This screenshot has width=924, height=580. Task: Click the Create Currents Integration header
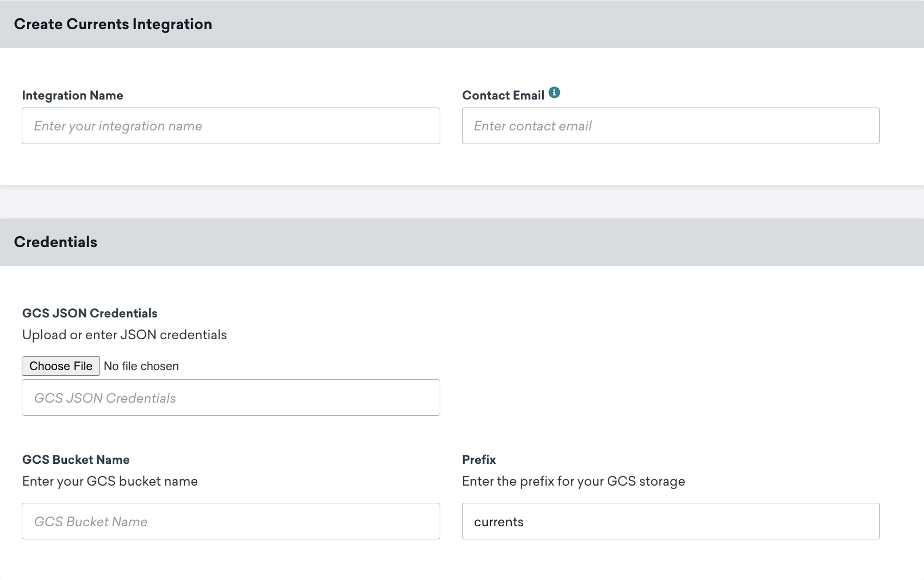113,24
